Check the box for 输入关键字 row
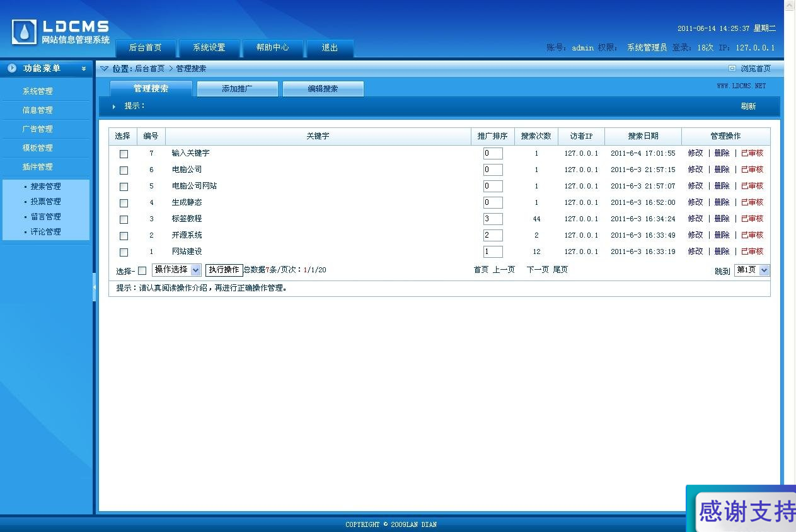This screenshot has height=532, width=796. point(124,154)
